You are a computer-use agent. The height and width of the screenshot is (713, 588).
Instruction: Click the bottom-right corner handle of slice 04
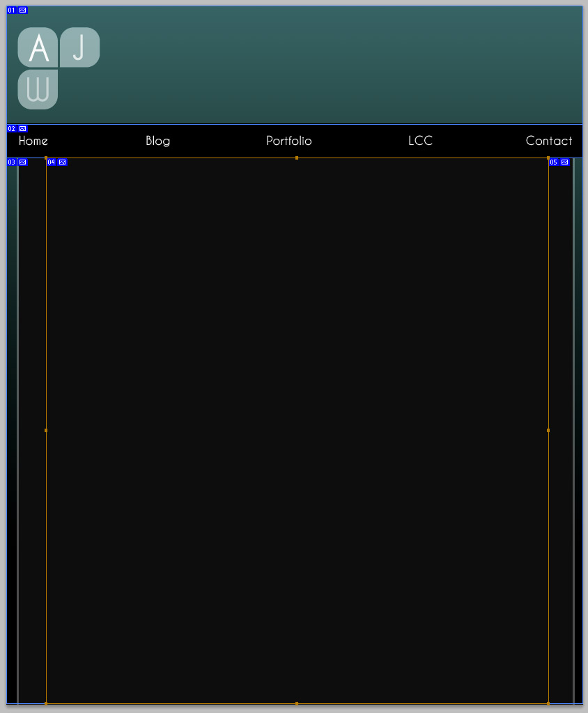(548, 703)
